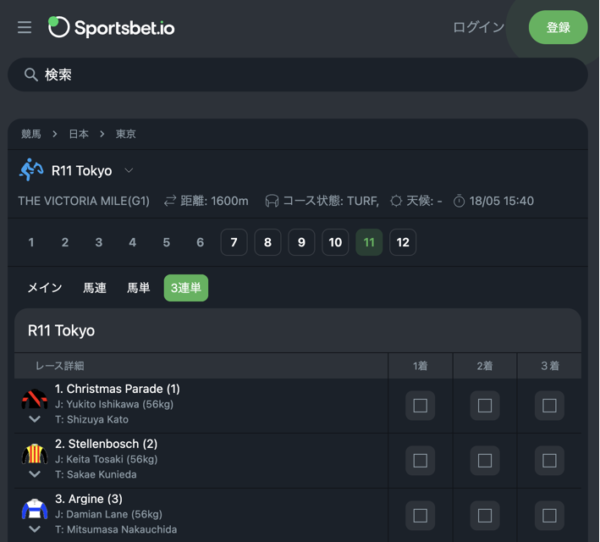Click the ログイン login link
Image resolution: width=600 pixels, height=542 pixels.
[x=478, y=28]
